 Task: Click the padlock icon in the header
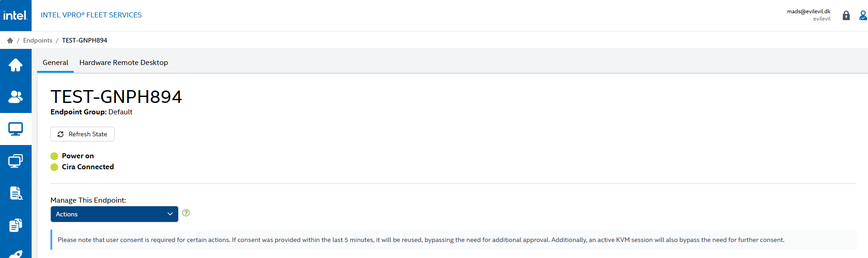pyautogui.click(x=846, y=16)
